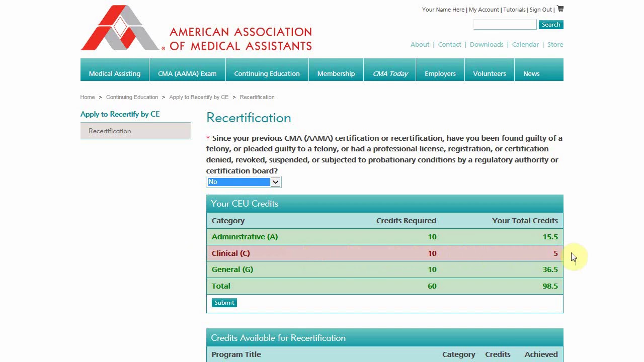This screenshot has width=644, height=362.
Task: Click Program Title column header
Action: click(236, 354)
